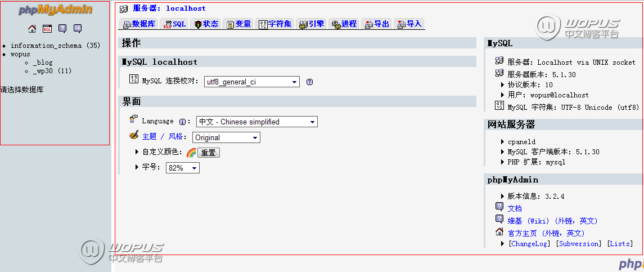
Task: Open the font size dropdown showing 82%
Action: coord(183,168)
